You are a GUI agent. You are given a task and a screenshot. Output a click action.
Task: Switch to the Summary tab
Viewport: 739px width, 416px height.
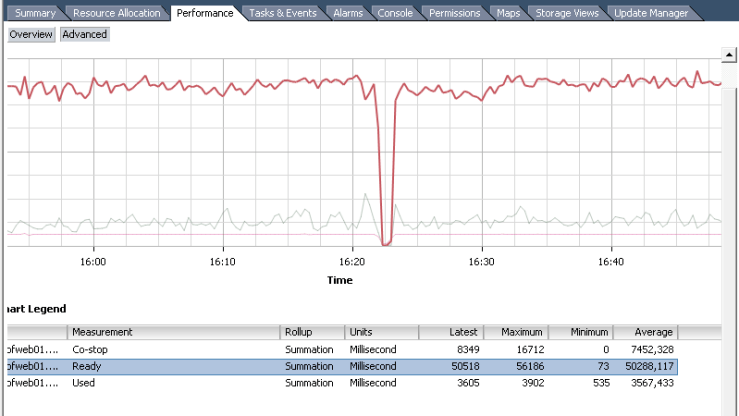34,13
